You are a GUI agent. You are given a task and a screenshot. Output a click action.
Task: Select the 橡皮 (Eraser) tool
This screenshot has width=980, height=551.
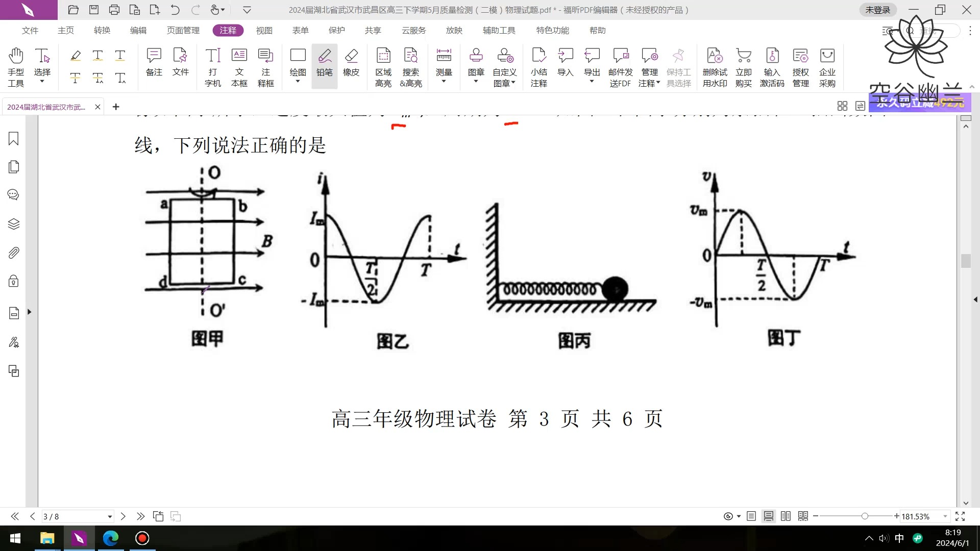(x=352, y=65)
